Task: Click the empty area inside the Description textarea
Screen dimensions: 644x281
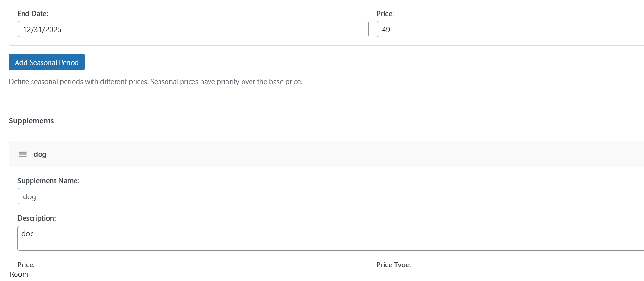Action: click(x=330, y=241)
